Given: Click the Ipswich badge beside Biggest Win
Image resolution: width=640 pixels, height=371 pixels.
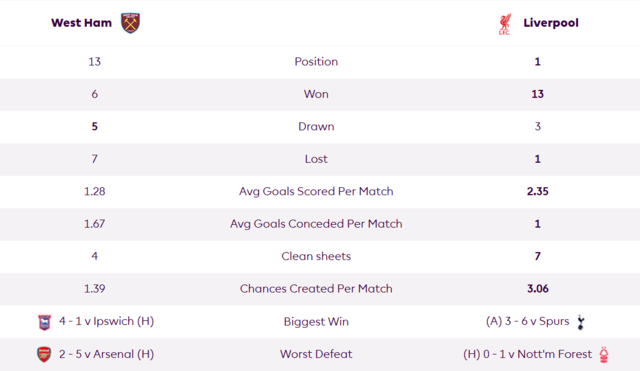Looking at the screenshot, I should 44,322.
